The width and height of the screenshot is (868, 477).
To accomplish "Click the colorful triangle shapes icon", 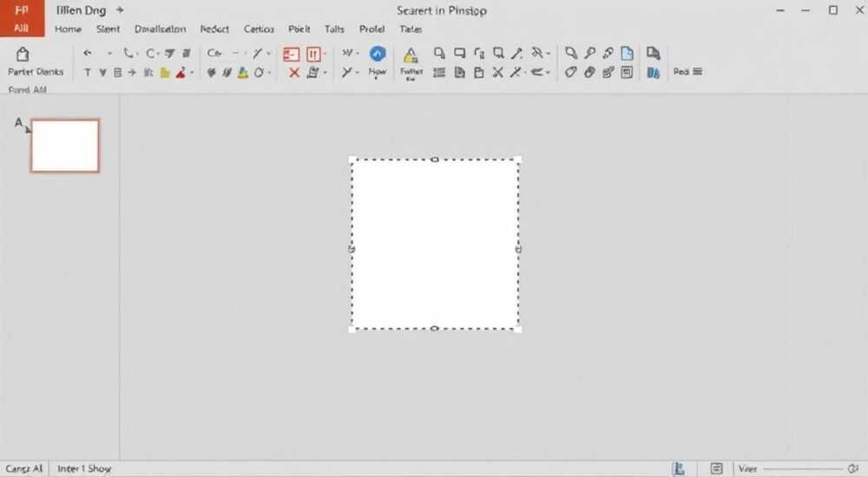I will point(242,73).
